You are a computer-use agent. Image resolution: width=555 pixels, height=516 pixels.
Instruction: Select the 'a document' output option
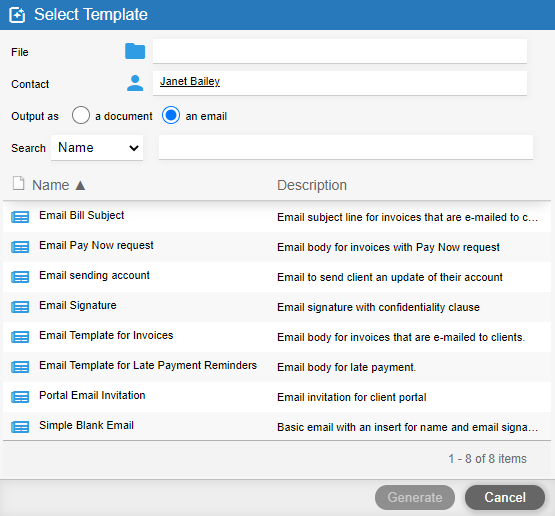pos(81,115)
